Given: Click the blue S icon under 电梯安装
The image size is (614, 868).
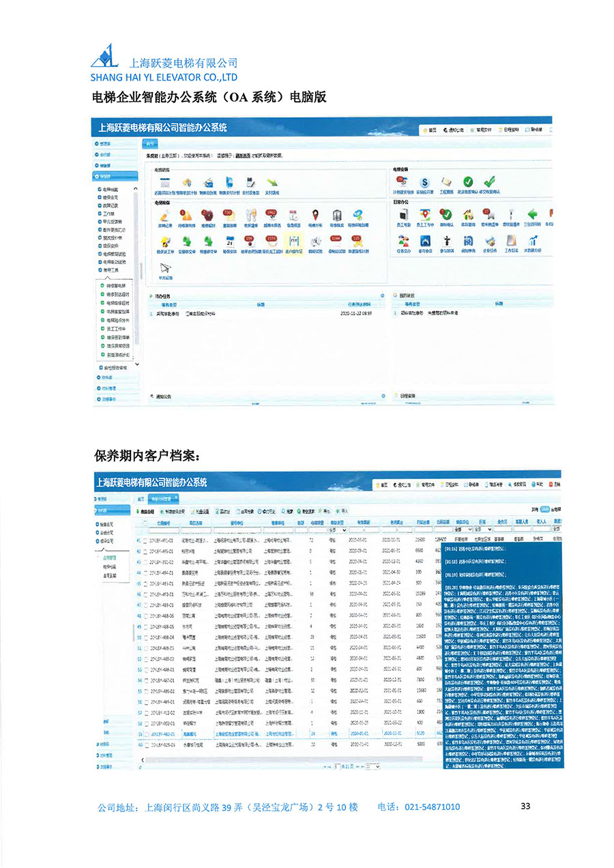Looking at the screenshot, I should [424, 182].
